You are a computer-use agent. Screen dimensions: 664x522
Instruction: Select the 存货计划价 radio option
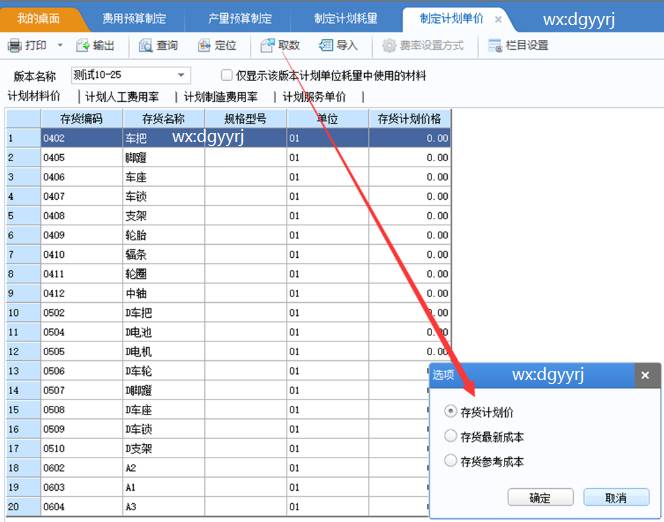[451, 411]
